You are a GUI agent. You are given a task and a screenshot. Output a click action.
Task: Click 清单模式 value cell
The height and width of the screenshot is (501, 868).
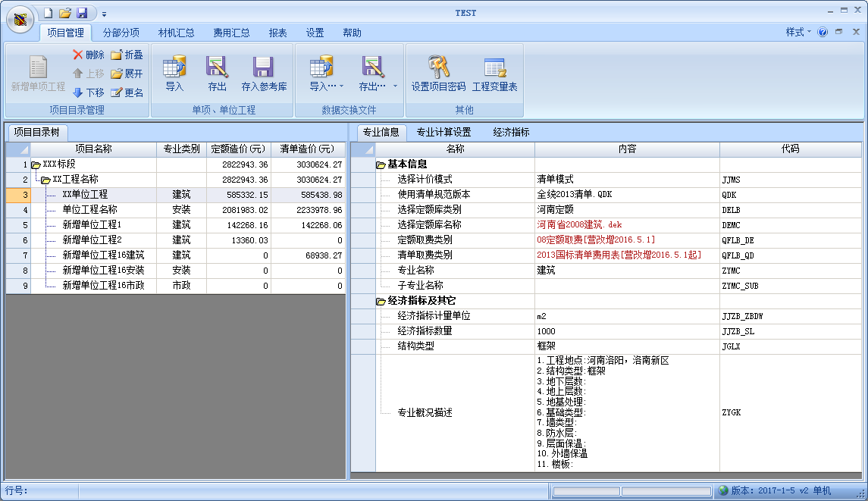pos(627,180)
